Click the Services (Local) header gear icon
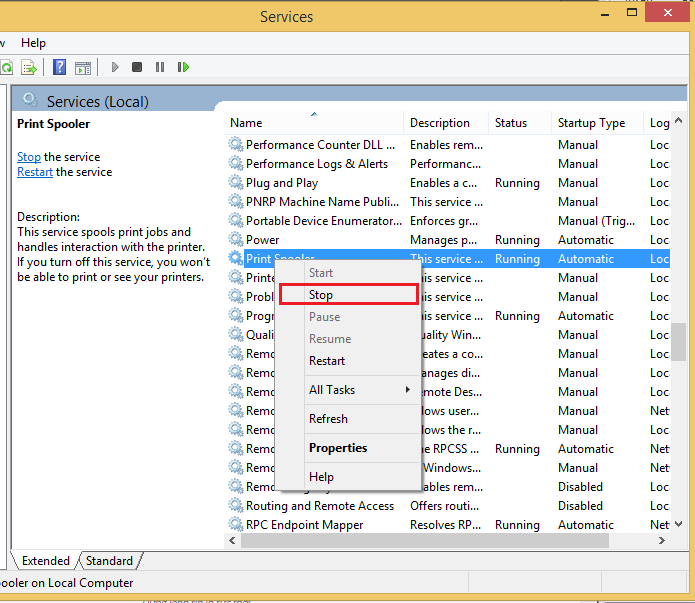The width and height of the screenshot is (695, 603). (x=30, y=100)
